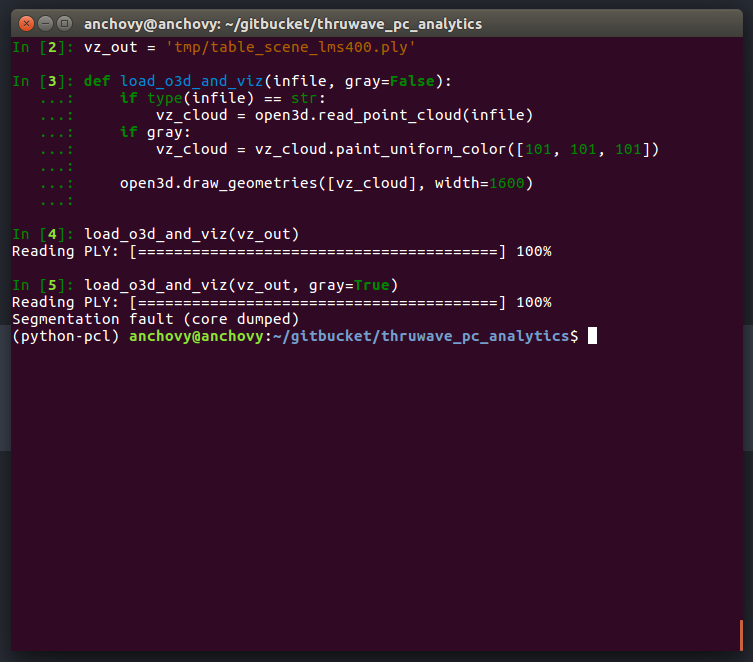
Task: Click the width=1600 argument
Action: (479, 183)
